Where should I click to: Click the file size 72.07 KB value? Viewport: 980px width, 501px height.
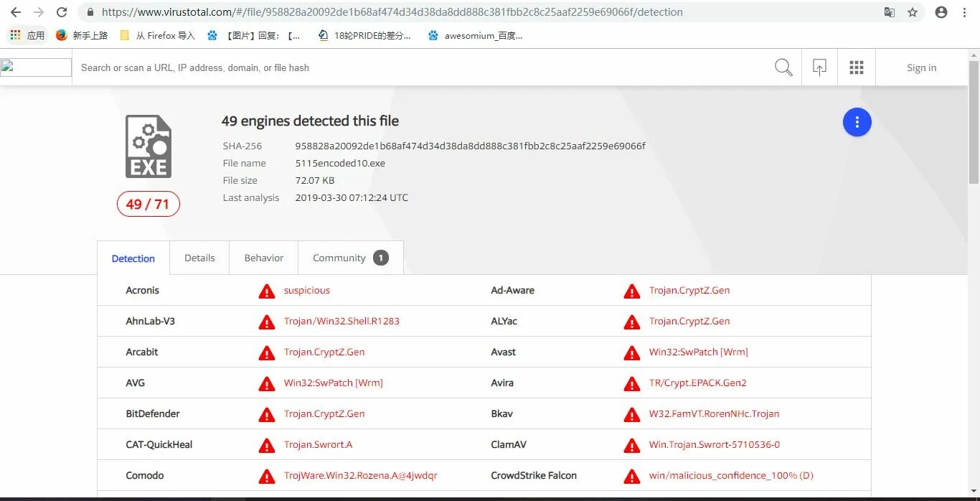(x=315, y=180)
